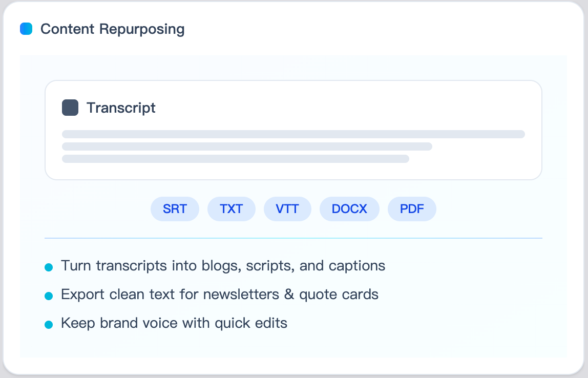588x378 pixels.
Task: Click the dark Transcript square icon
Action: [x=70, y=108]
